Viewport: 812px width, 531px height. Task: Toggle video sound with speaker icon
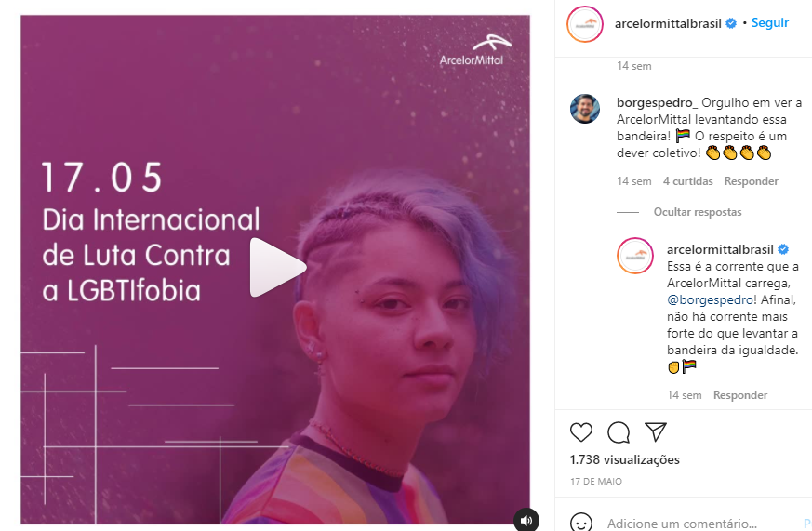click(526, 520)
